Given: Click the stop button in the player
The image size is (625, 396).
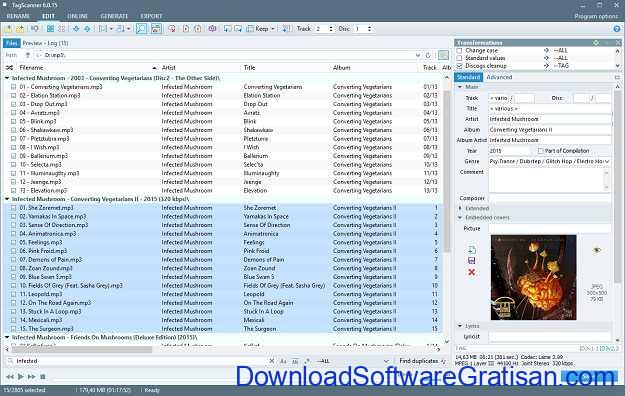Looking at the screenshot, I should pos(43,376).
